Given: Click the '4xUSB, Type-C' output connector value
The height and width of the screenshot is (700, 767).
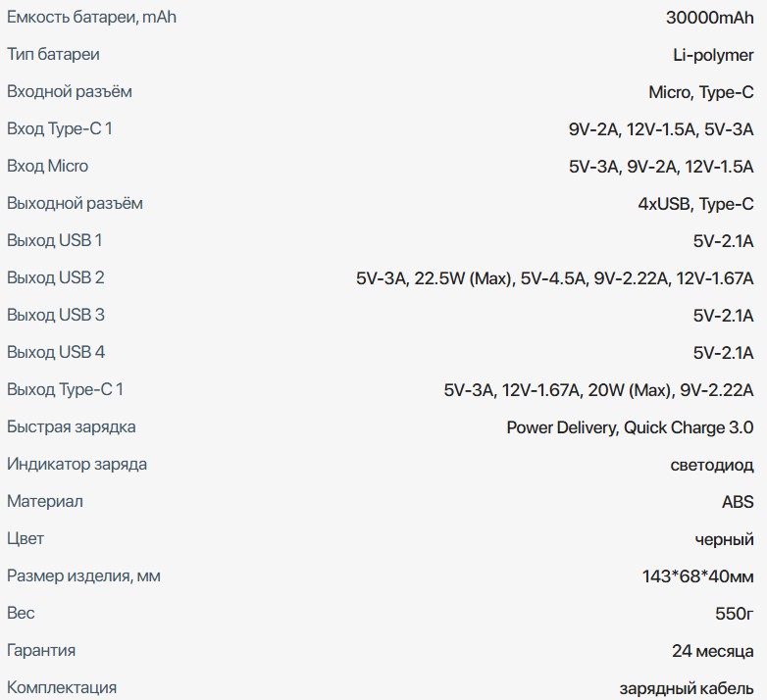Looking at the screenshot, I should (695, 204).
